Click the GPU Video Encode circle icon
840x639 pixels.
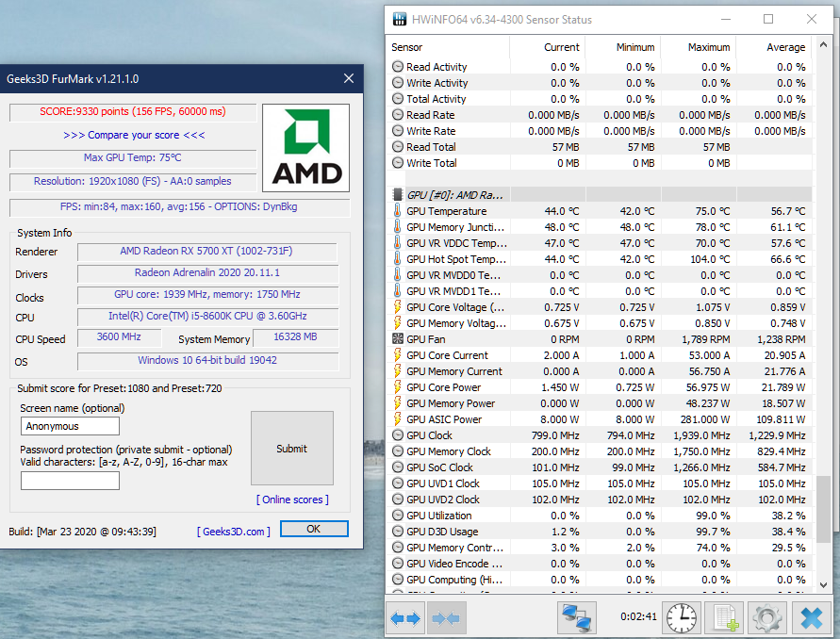398,563
